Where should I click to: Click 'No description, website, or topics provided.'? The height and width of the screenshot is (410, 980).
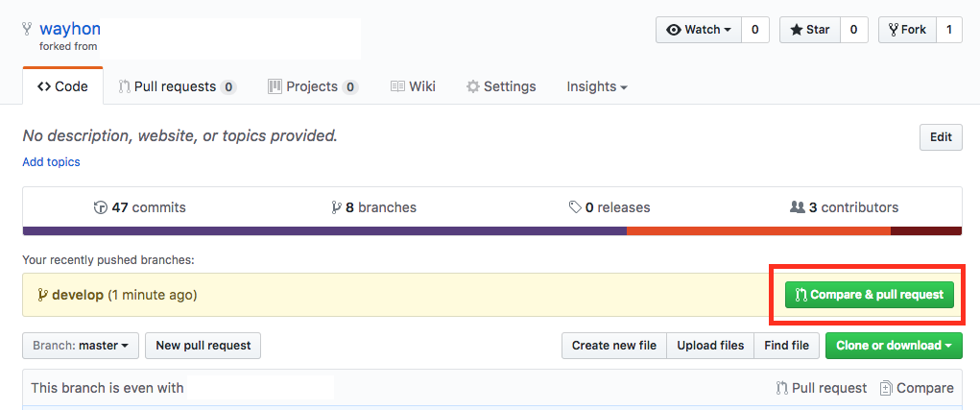pyautogui.click(x=180, y=135)
